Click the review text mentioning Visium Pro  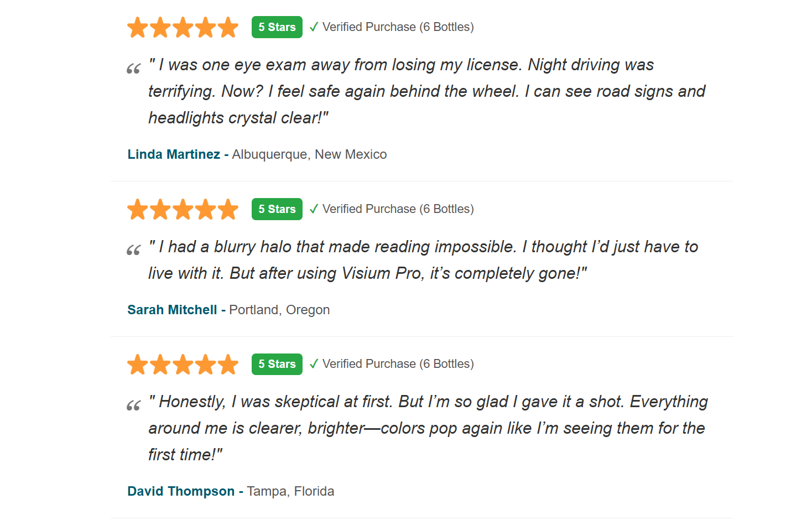click(x=423, y=260)
